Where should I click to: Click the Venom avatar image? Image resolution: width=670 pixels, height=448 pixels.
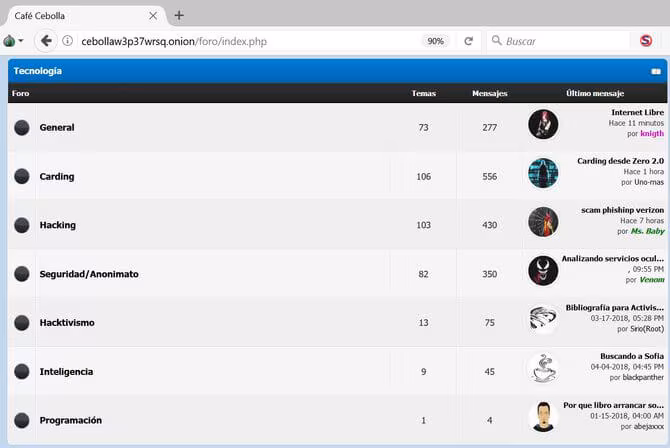point(543,271)
